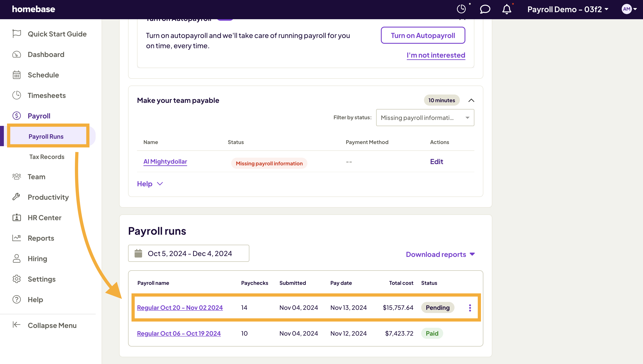Open the Regular Oct 20 – Nov 02 payroll run
This screenshot has height=364, width=643.
click(180, 307)
